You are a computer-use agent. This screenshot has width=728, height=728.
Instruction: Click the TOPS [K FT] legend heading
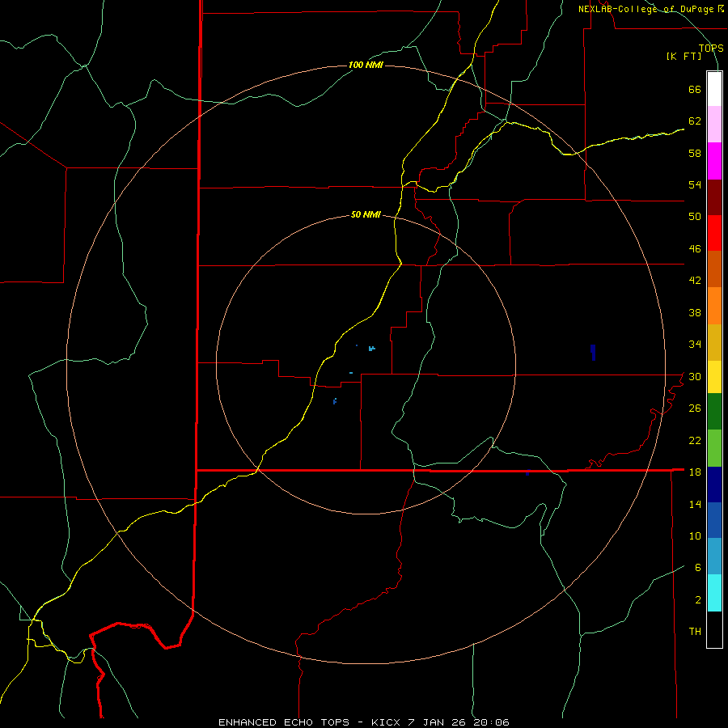tap(694, 52)
